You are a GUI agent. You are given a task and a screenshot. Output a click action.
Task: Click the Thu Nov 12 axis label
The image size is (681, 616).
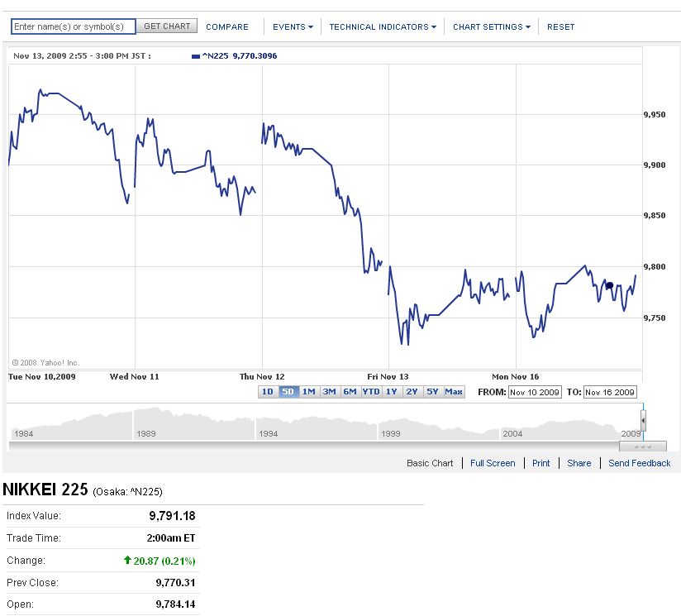pos(262,377)
